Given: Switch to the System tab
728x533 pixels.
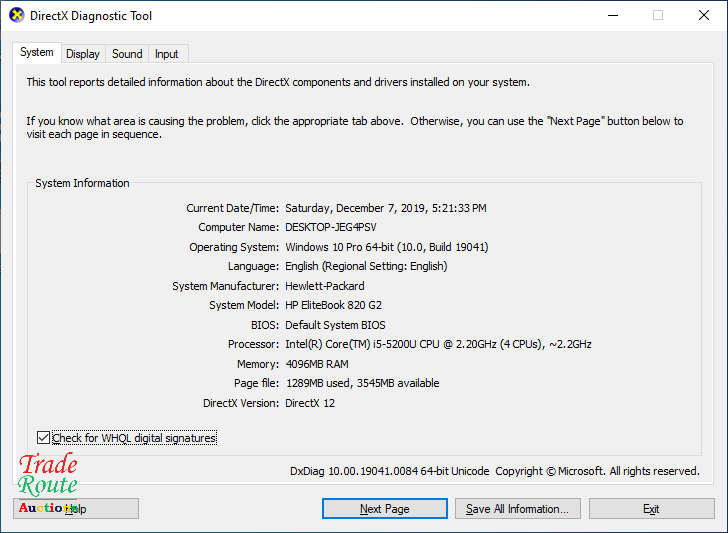Looking at the screenshot, I should tap(37, 53).
